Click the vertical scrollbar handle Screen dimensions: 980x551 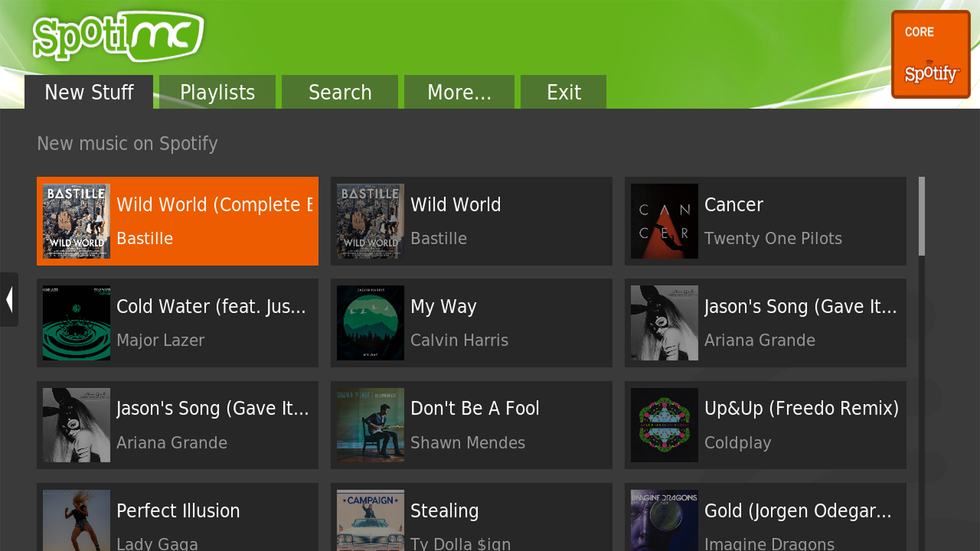tap(921, 216)
